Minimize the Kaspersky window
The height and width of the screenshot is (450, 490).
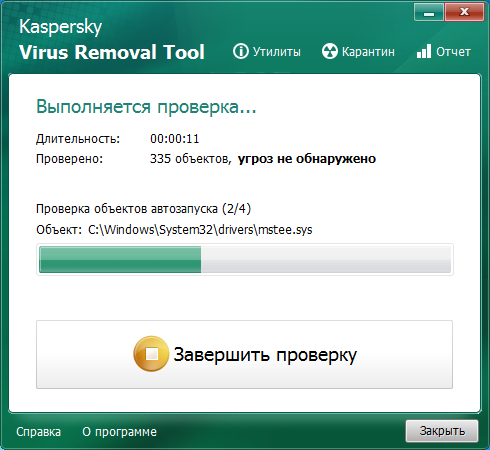tap(429, 12)
